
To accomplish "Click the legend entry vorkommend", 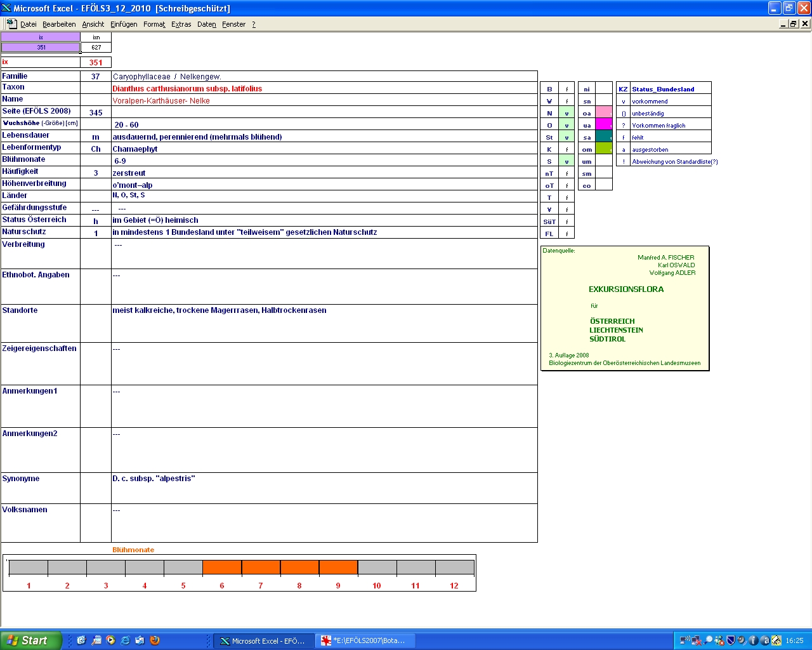I will (x=671, y=100).
